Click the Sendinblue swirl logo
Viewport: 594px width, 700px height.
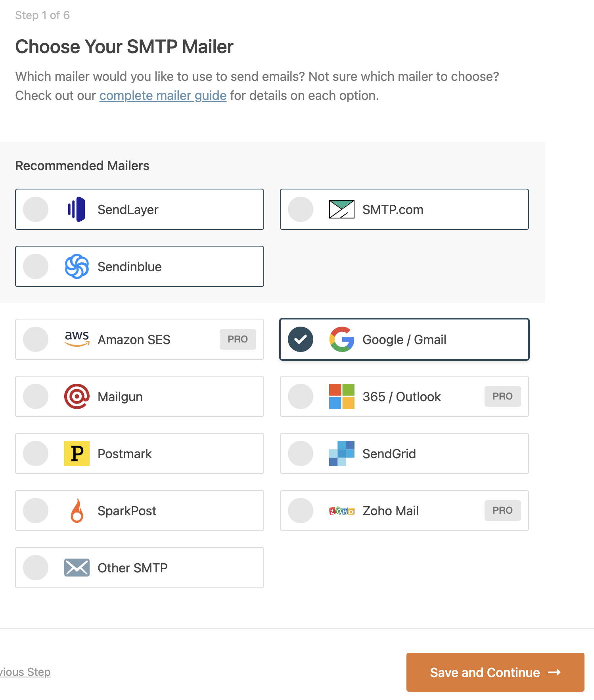coord(77,266)
